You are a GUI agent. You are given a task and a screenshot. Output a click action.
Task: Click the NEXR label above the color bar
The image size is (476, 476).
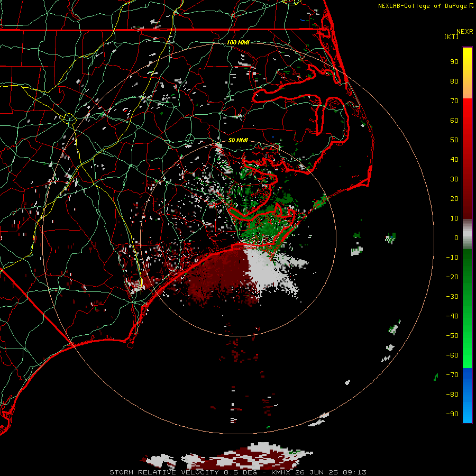coord(465,32)
